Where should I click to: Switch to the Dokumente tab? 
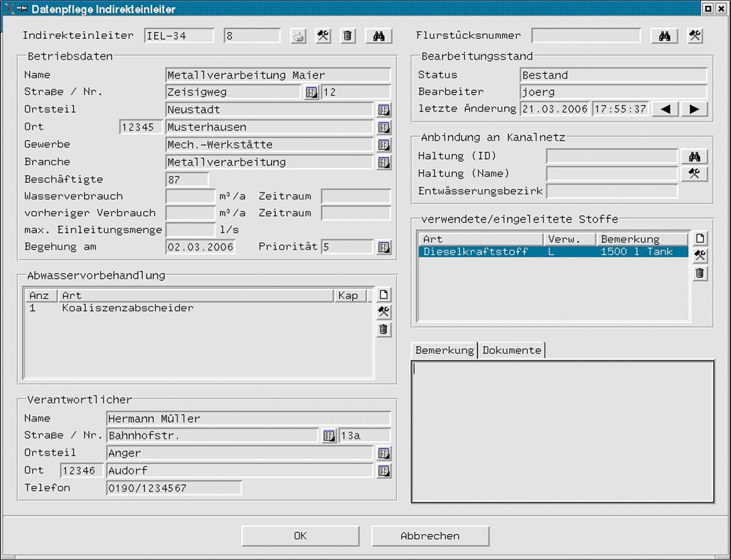click(512, 350)
